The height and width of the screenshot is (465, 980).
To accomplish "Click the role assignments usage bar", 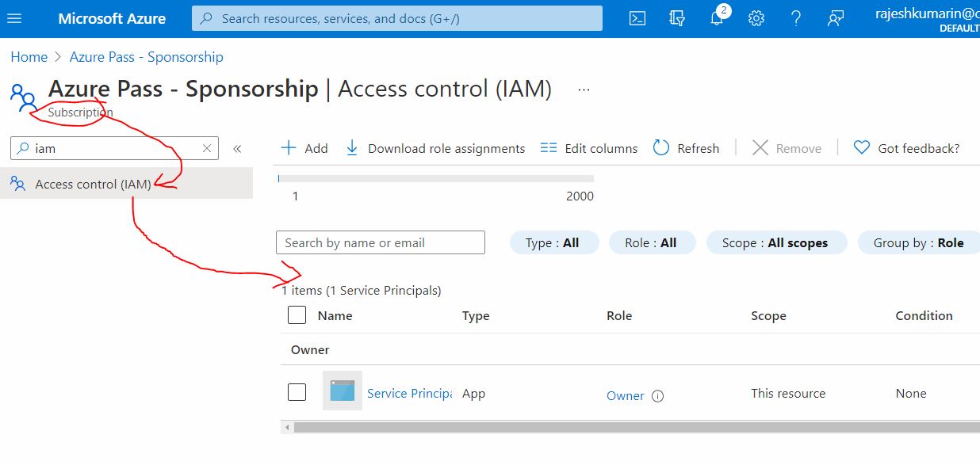I will click(x=436, y=178).
